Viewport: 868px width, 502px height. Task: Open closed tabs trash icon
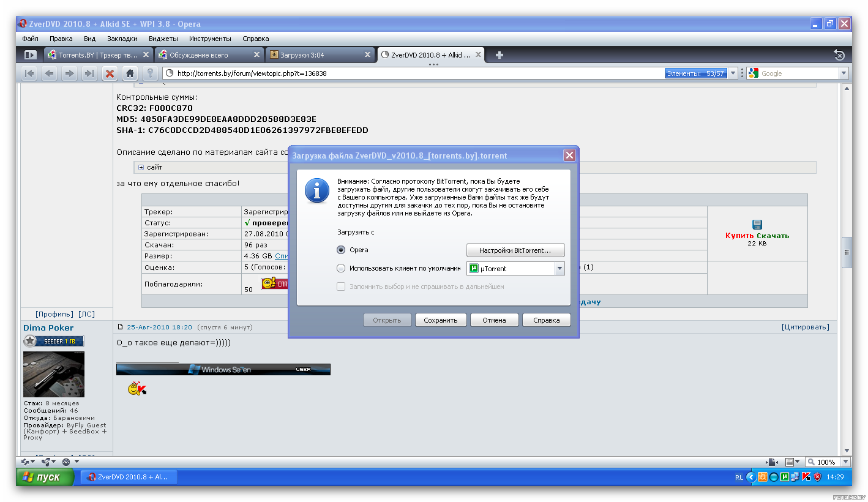click(x=839, y=54)
